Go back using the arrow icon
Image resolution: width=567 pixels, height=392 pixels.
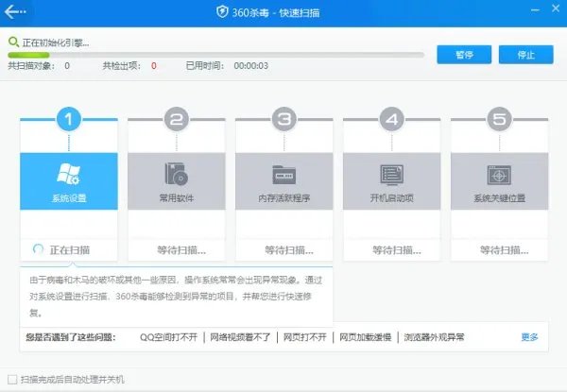[15, 12]
